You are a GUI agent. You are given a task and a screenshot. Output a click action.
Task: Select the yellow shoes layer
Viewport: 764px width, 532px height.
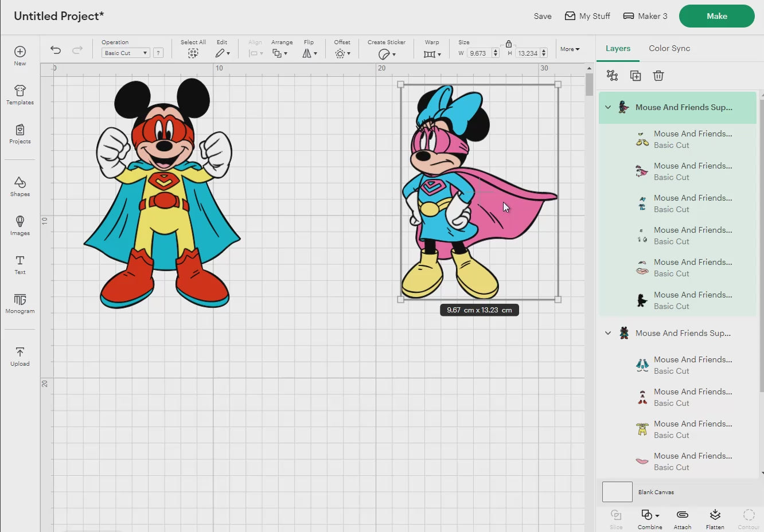677,139
